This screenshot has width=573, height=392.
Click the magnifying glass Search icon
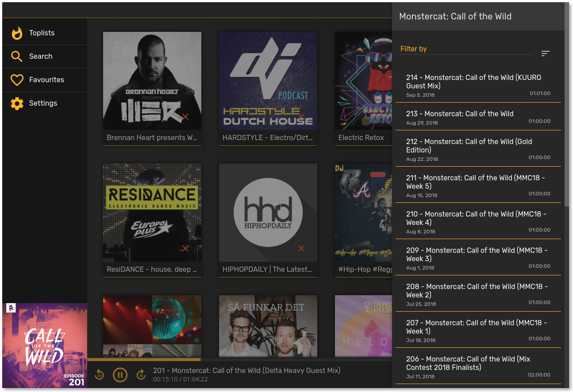click(17, 57)
